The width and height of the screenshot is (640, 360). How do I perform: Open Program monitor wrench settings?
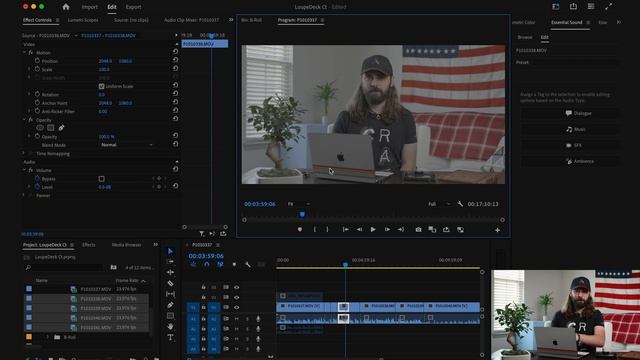coord(460,204)
